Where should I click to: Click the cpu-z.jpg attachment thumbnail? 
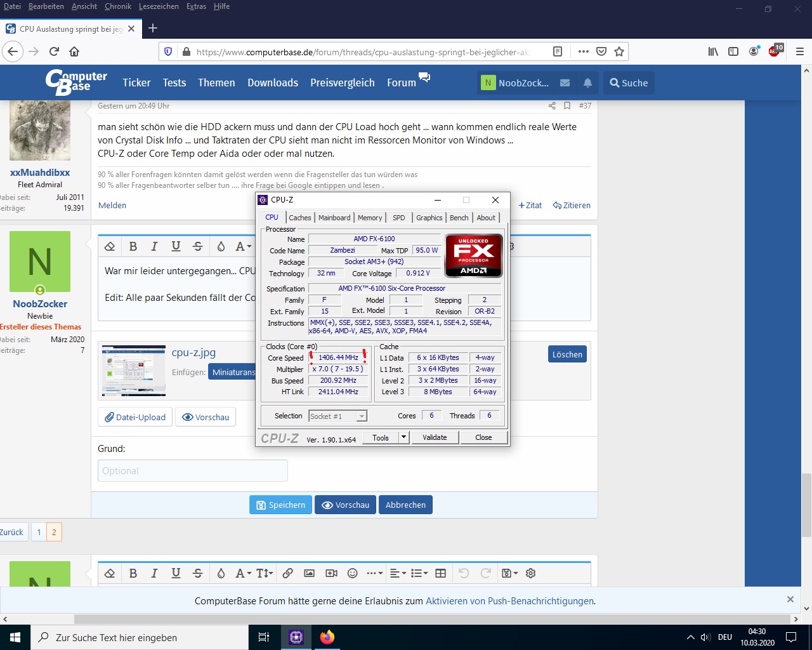tap(134, 370)
